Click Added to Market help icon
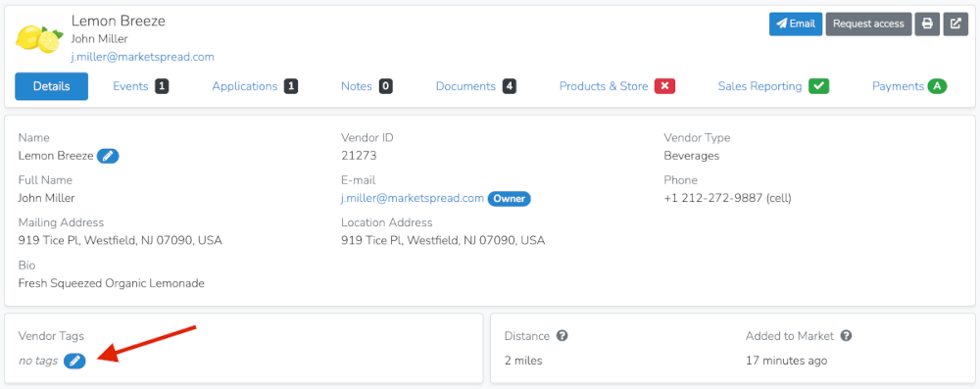980x389 pixels. 847,336
